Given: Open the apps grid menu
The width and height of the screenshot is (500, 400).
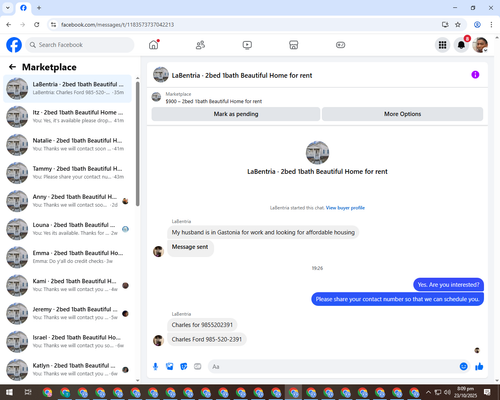Looking at the screenshot, I should (442, 45).
